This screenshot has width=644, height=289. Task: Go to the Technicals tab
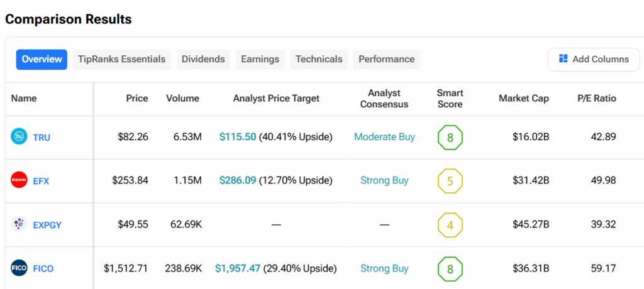point(319,59)
